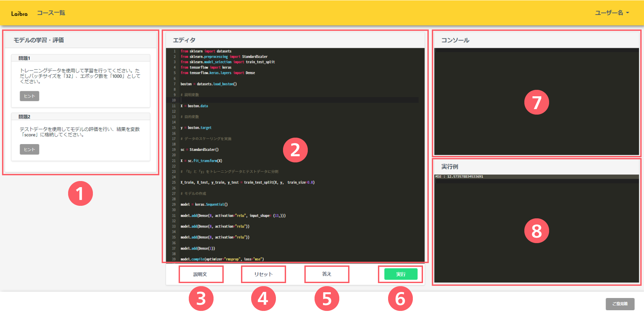
Task: Reveal the answer with 答え button
Action: pyautogui.click(x=326, y=274)
